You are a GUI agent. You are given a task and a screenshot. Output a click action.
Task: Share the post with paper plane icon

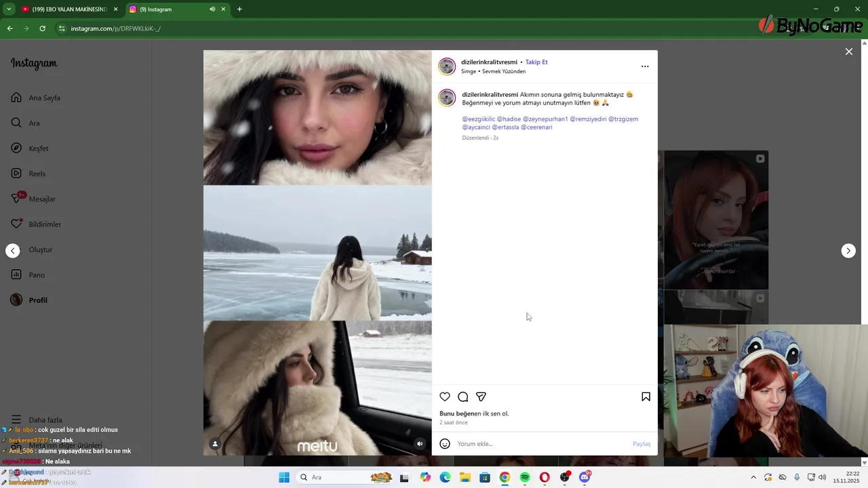(x=481, y=396)
